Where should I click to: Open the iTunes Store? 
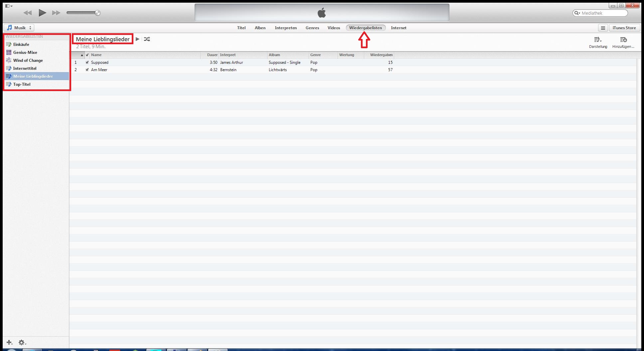coord(624,28)
